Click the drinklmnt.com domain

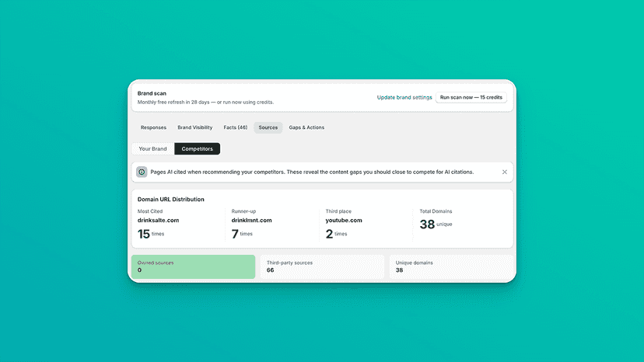tap(251, 221)
